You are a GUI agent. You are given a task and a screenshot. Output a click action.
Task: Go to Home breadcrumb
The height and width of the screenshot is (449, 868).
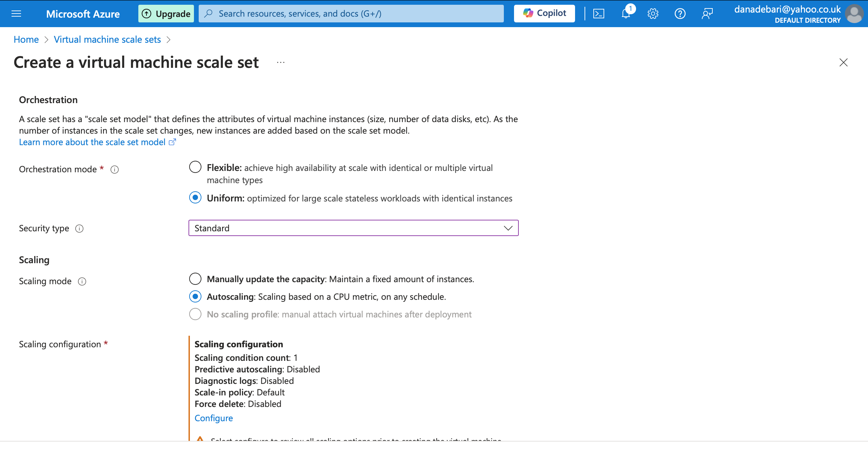pyautogui.click(x=26, y=40)
